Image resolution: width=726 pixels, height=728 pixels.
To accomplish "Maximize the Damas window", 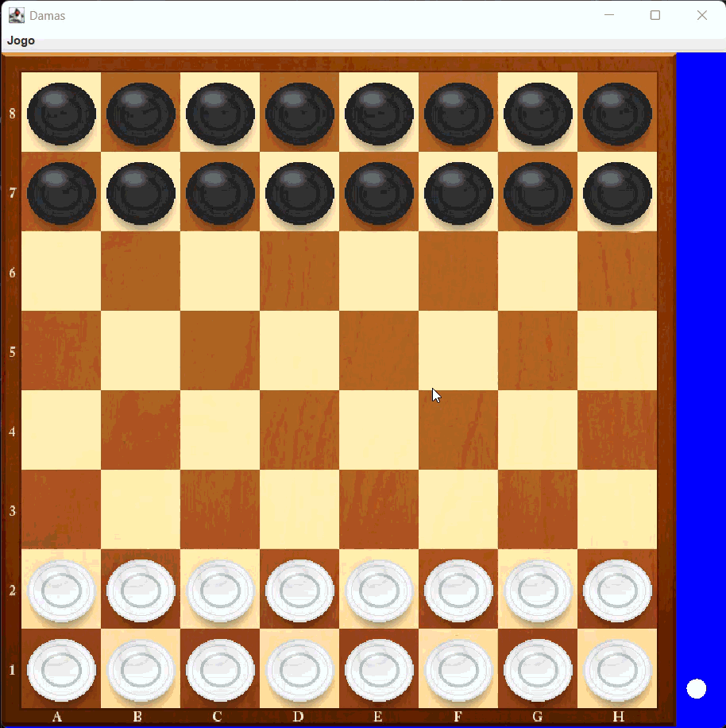I will (x=655, y=15).
